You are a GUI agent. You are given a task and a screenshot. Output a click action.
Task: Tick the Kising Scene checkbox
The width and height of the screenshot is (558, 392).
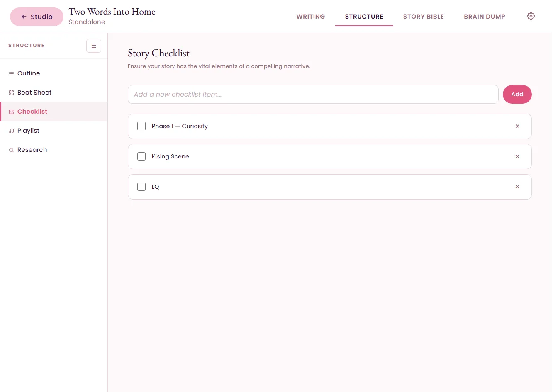(x=141, y=156)
